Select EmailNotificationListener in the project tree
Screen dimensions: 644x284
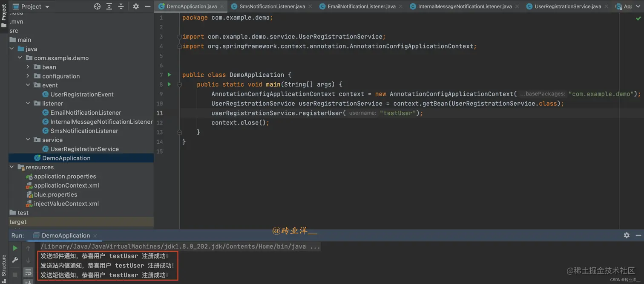tap(86, 113)
